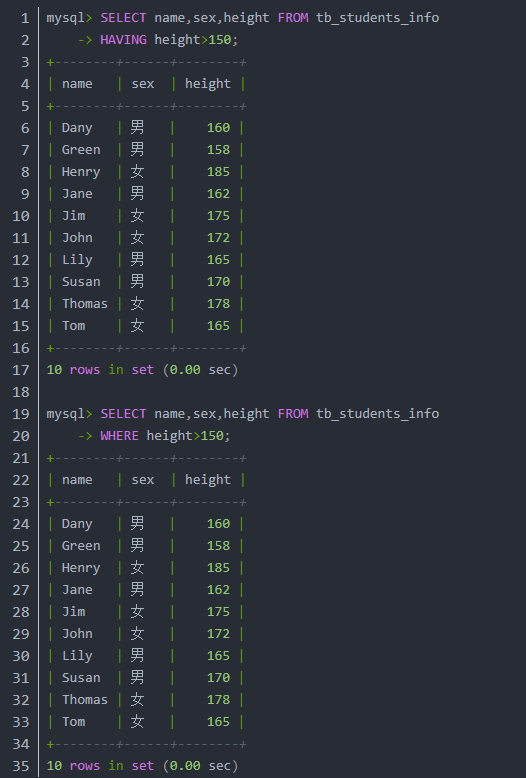Image resolution: width=526 pixels, height=778 pixels.
Task: Click the name Tom on line 33
Action: [x=73, y=721]
